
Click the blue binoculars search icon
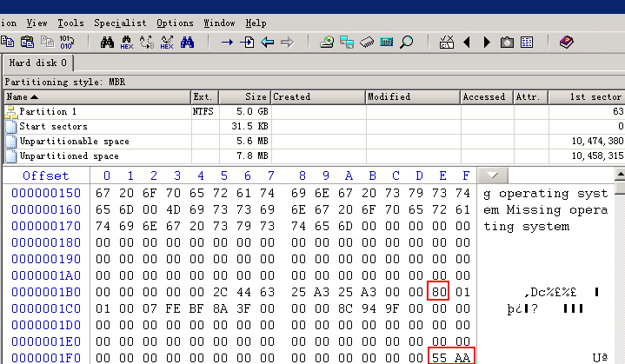coord(187,42)
